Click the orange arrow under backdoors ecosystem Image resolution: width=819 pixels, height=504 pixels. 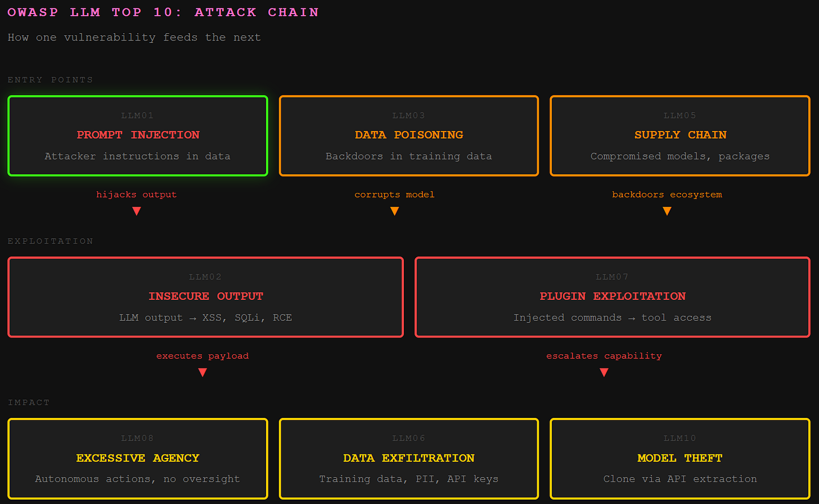point(667,211)
